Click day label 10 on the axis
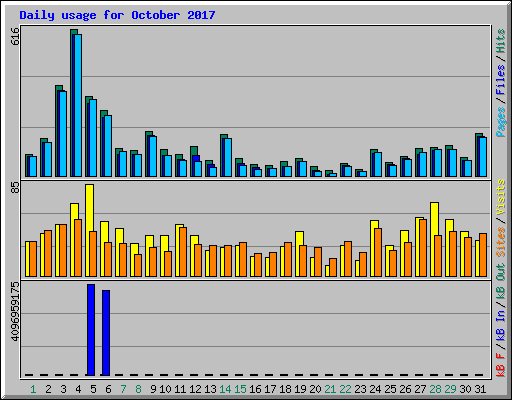Screen dimensions: 512x400 [x=165, y=389]
